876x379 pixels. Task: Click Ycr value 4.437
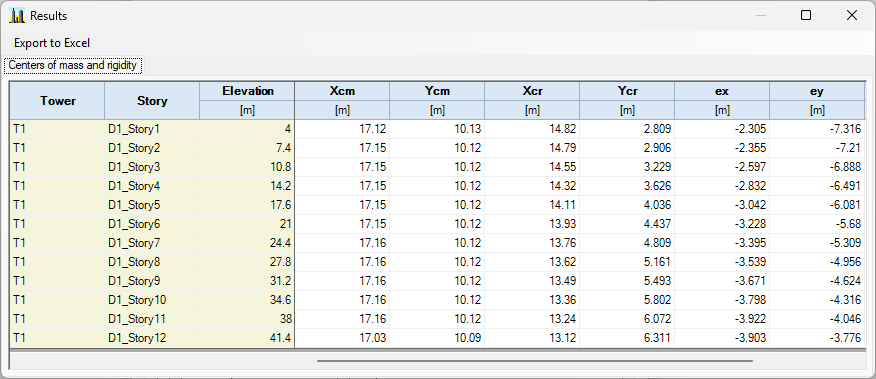(627, 224)
